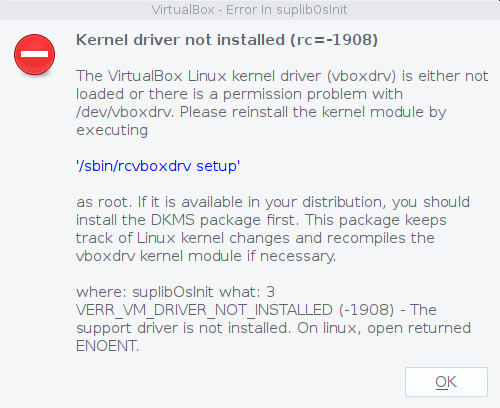Image resolution: width=500 pixels, height=408 pixels.
Task: Click the 'VirtualBox - Error In suplibOsInit' title bar
Action: [250, 10]
